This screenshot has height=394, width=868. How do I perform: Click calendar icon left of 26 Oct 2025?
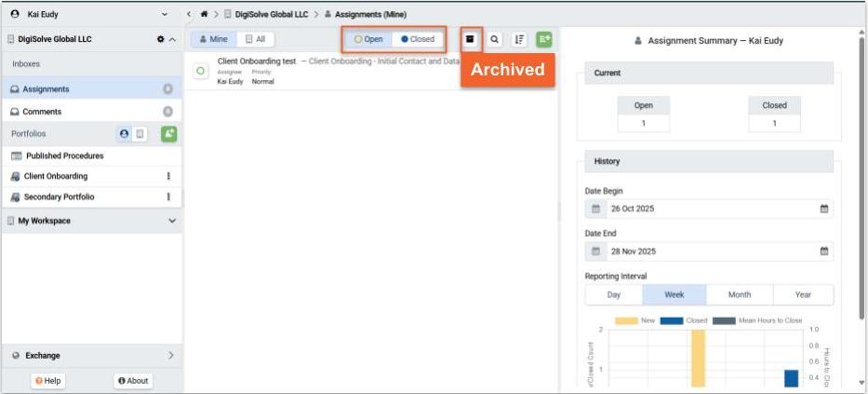pos(595,209)
